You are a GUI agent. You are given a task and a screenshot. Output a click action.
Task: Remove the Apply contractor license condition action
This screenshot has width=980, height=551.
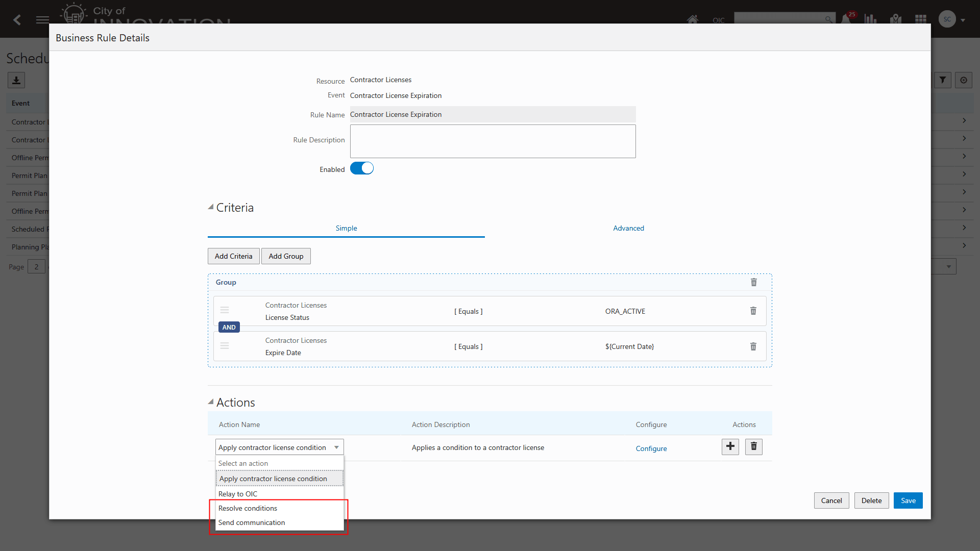(x=753, y=446)
